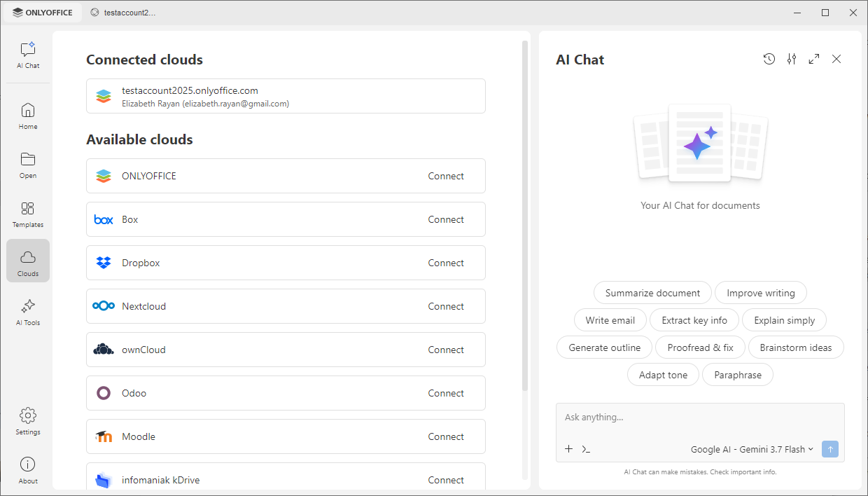
Task: Select the Explain simply prompt
Action: (x=785, y=320)
